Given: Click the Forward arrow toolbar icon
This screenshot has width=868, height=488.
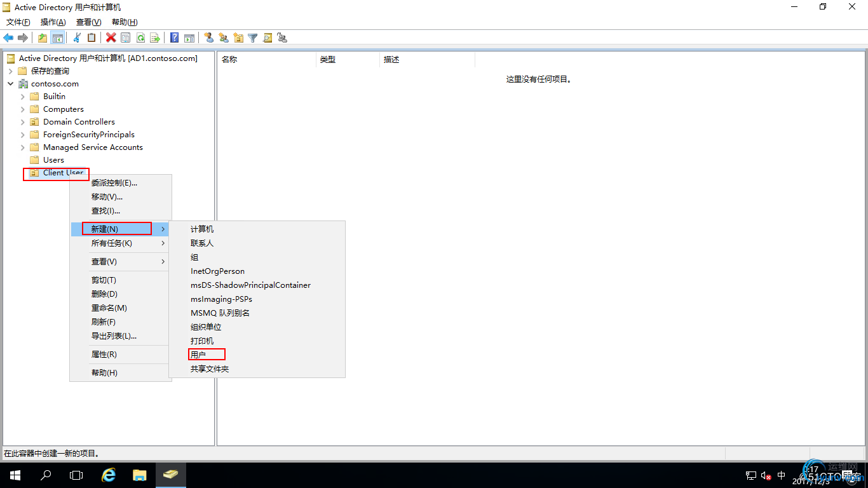Looking at the screenshot, I should click(23, 37).
